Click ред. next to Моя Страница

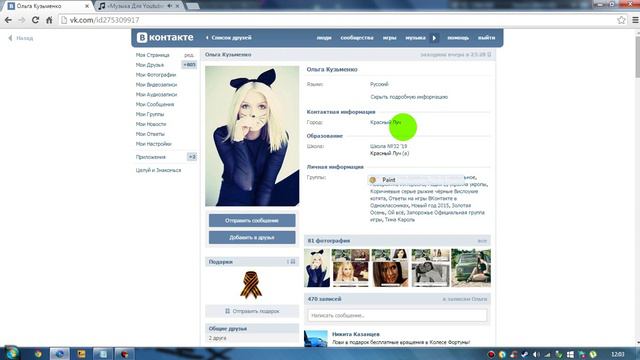coord(189,55)
